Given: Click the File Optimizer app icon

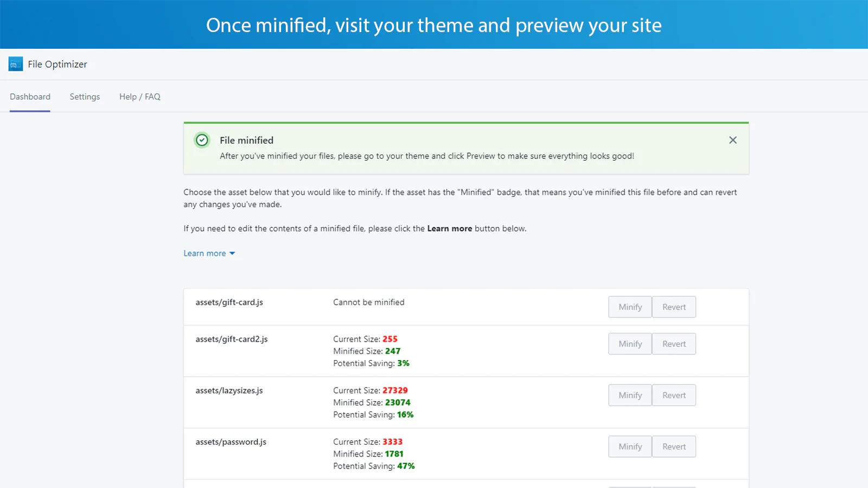Looking at the screenshot, I should (16, 63).
